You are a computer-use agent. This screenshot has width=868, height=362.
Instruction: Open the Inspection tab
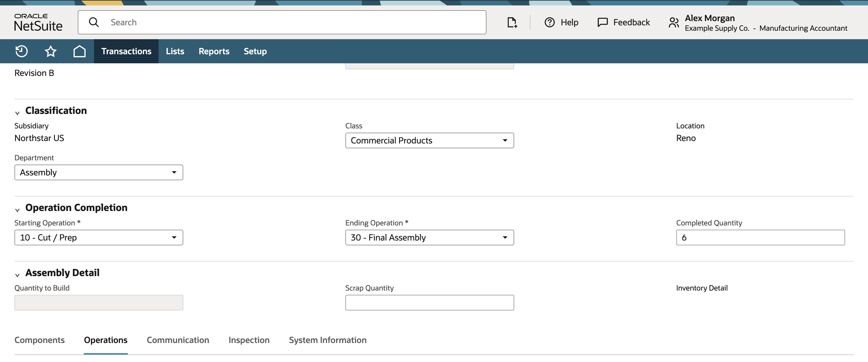pos(249,340)
